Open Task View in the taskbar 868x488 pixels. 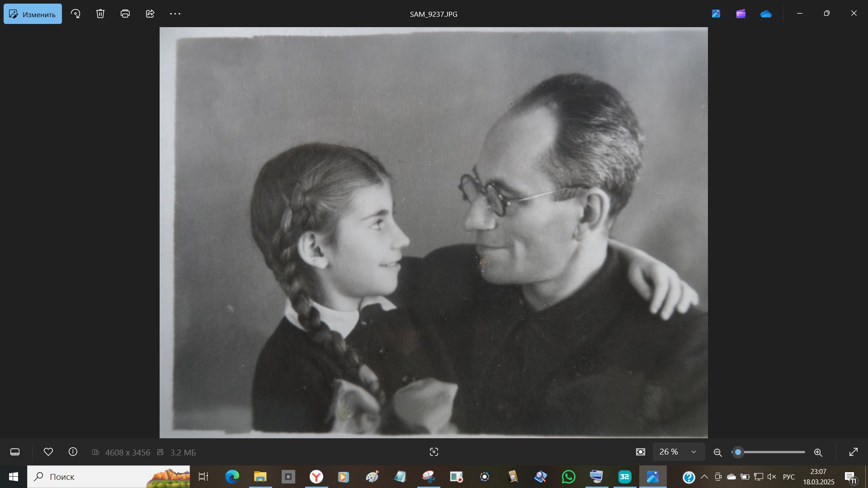(x=203, y=477)
